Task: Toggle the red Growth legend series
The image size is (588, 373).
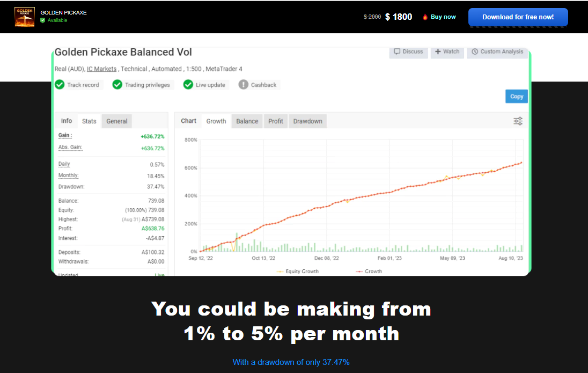Action: coord(369,272)
